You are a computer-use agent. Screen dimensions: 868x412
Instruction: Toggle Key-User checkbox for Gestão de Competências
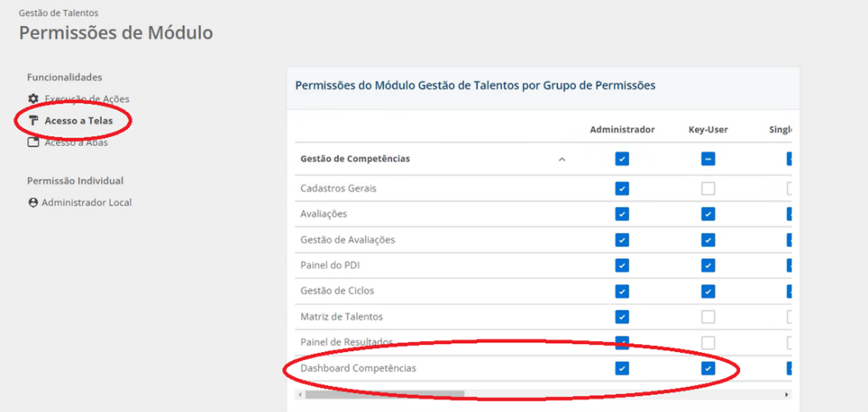tap(708, 159)
